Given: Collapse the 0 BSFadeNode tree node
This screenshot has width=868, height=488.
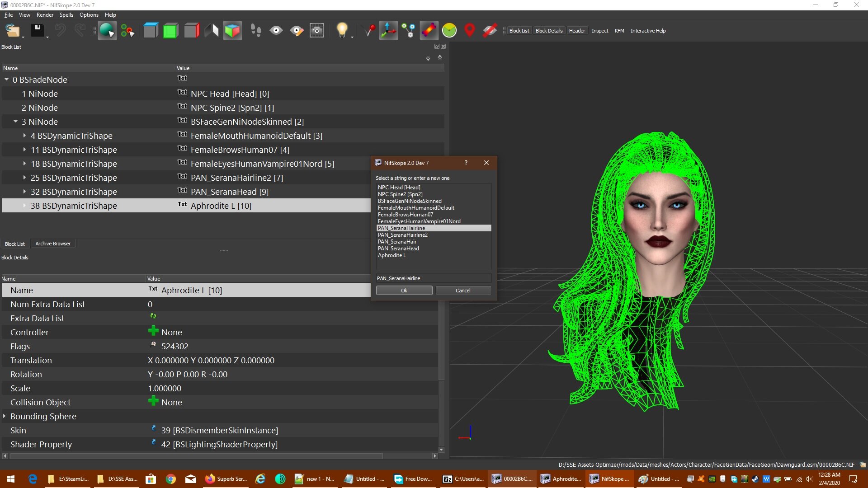Looking at the screenshot, I should pyautogui.click(x=7, y=80).
